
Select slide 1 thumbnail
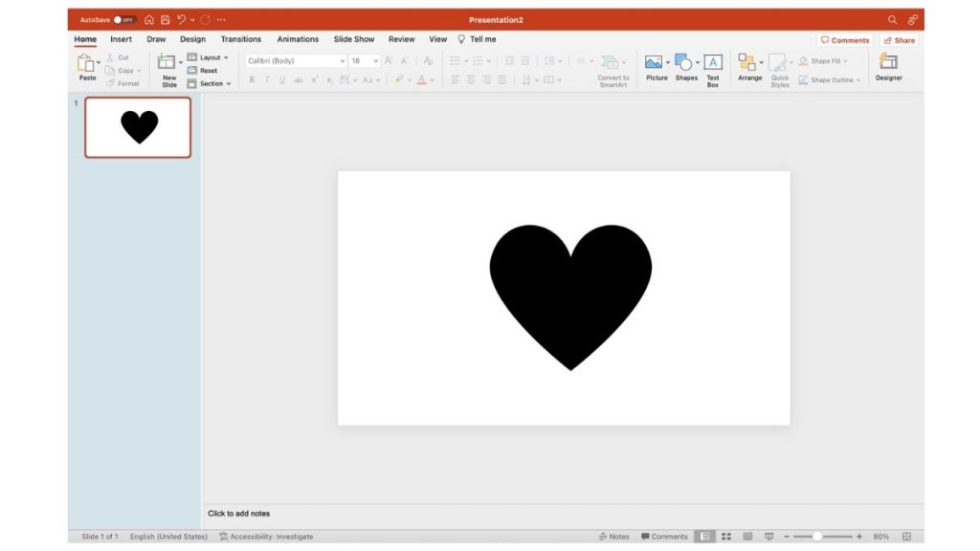tap(138, 127)
